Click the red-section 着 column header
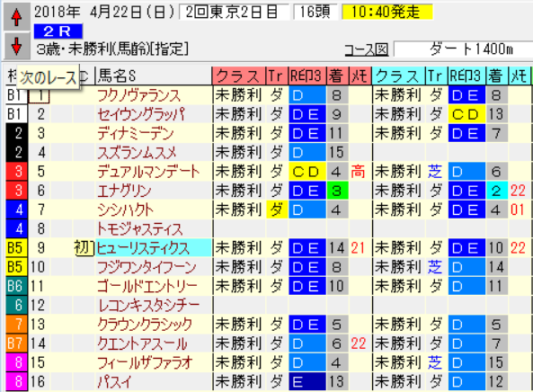This screenshot has height=392, width=533. pyautogui.click(x=337, y=76)
